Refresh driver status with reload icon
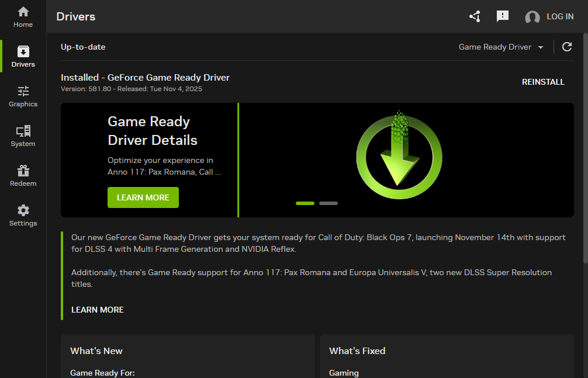 tap(567, 47)
